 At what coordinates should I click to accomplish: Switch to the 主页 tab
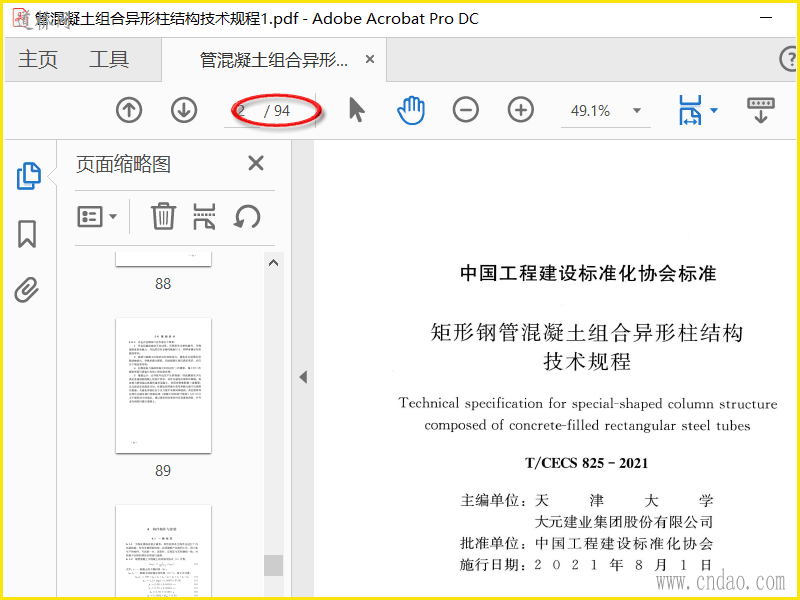coord(38,60)
